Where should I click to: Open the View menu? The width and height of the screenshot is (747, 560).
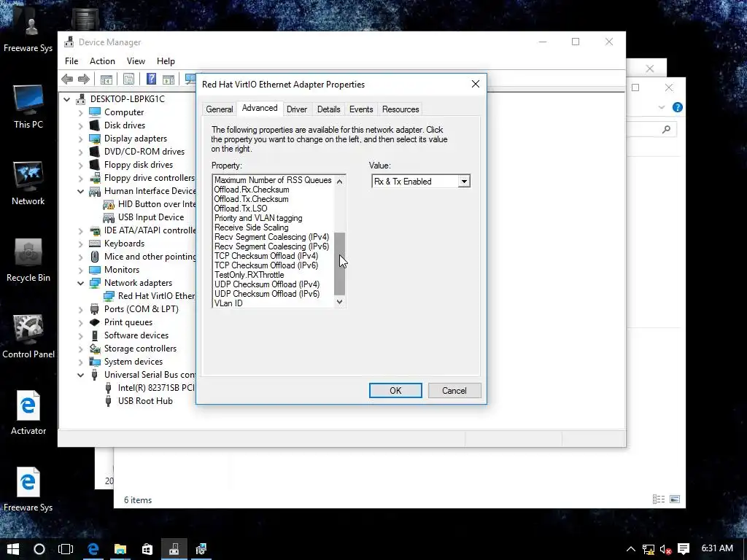click(x=136, y=61)
